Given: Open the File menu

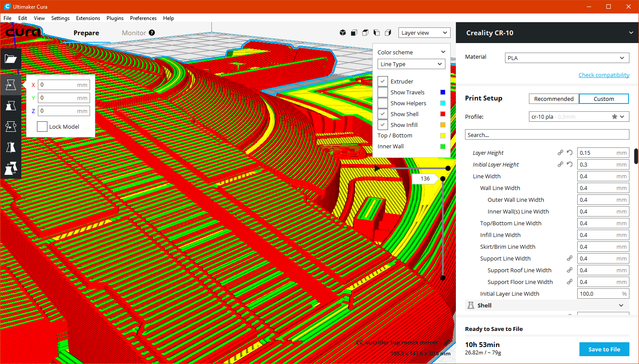Looking at the screenshot, I should [7, 18].
